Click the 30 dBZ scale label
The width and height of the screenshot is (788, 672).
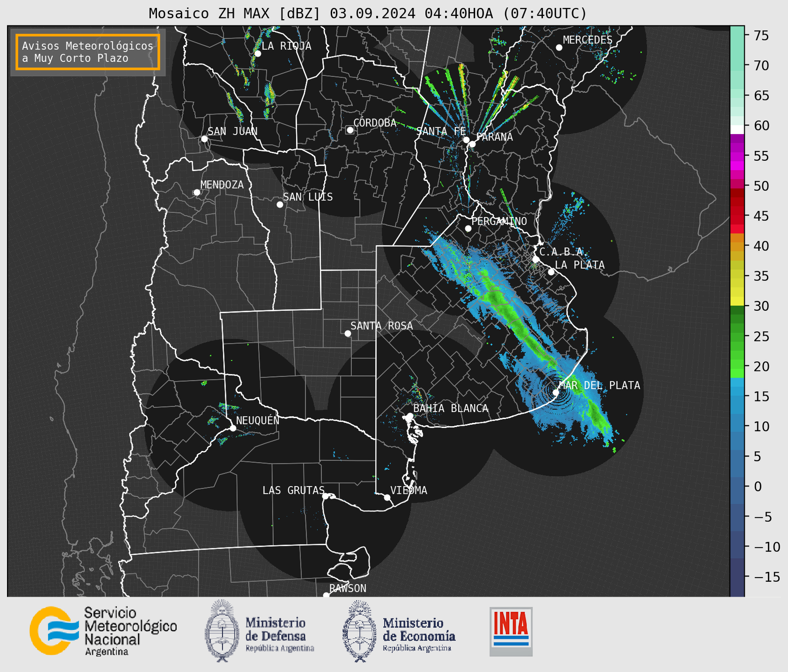(761, 306)
